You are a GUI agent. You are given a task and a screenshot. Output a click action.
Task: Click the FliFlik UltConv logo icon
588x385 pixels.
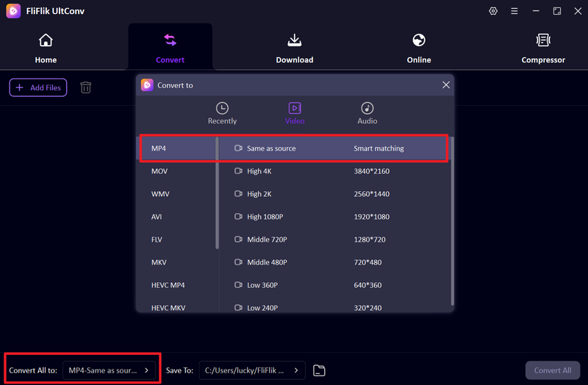[x=13, y=11]
